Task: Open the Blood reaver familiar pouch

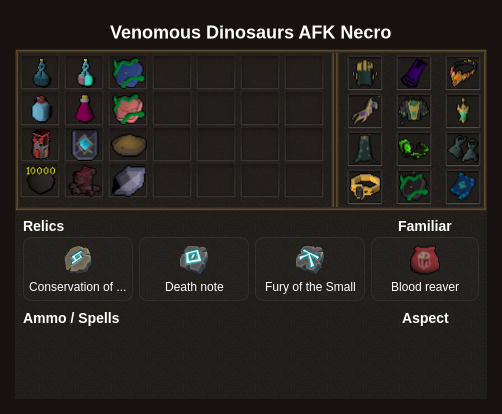Action: [x=425, y=269]
